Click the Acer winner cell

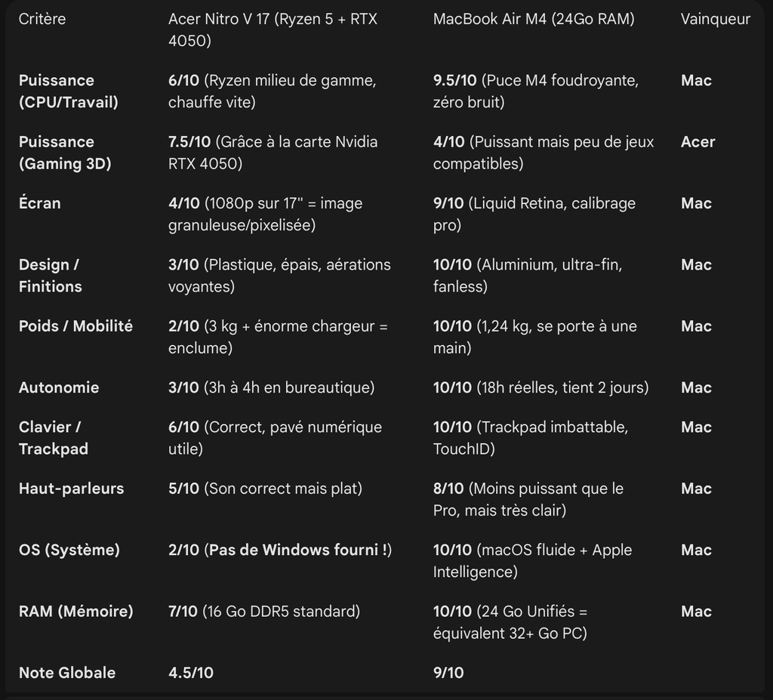click(698, 142)
